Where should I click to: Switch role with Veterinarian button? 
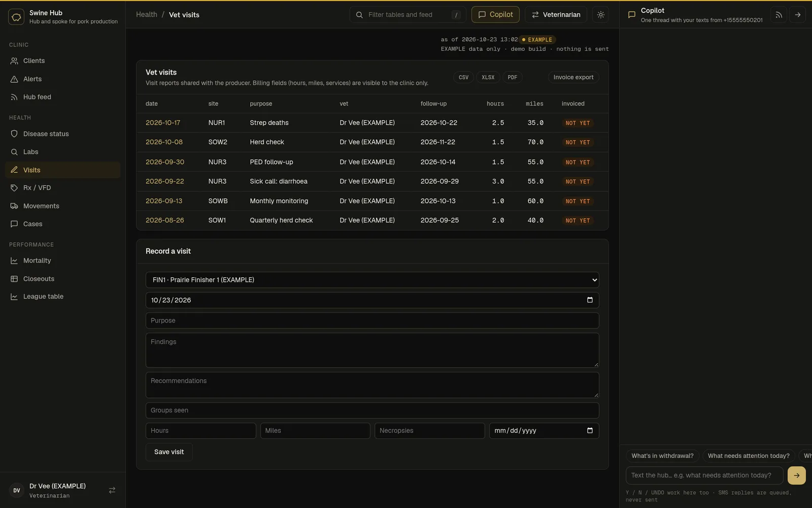(556, 15)
